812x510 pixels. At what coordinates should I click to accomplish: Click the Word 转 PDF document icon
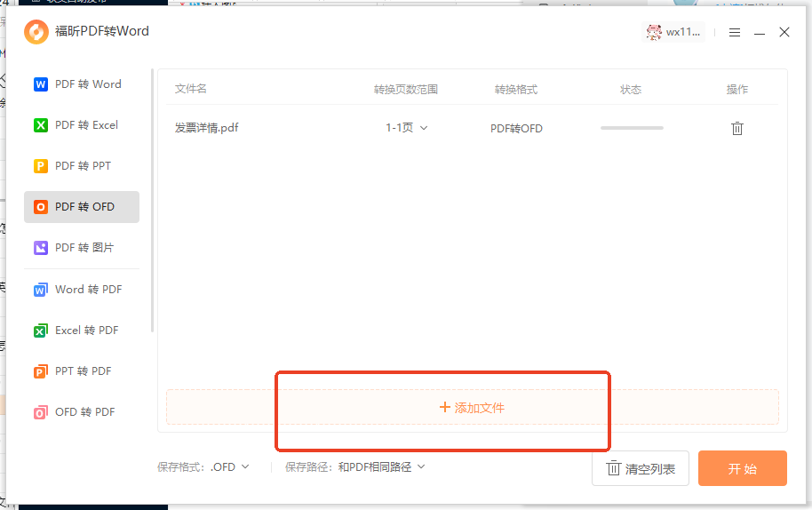pyautogui.click(x=40, y=290)
